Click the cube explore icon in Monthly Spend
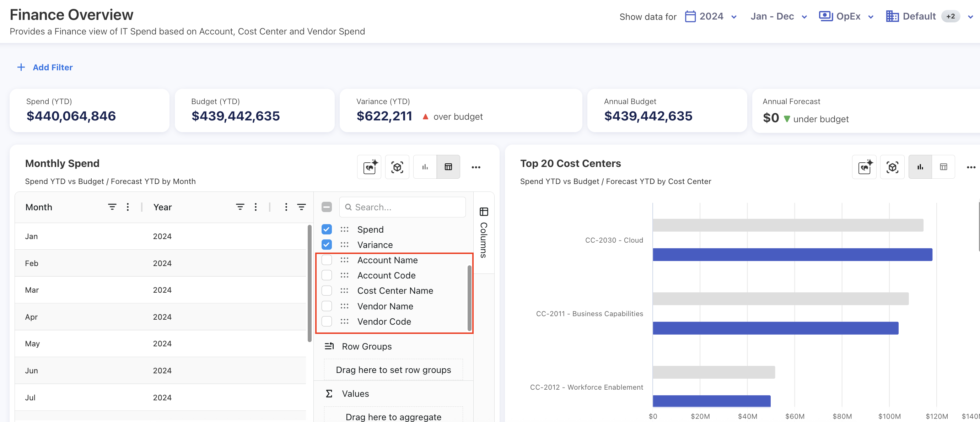Image resolution: width=980 pixels, height=422 pixels. 397,167
